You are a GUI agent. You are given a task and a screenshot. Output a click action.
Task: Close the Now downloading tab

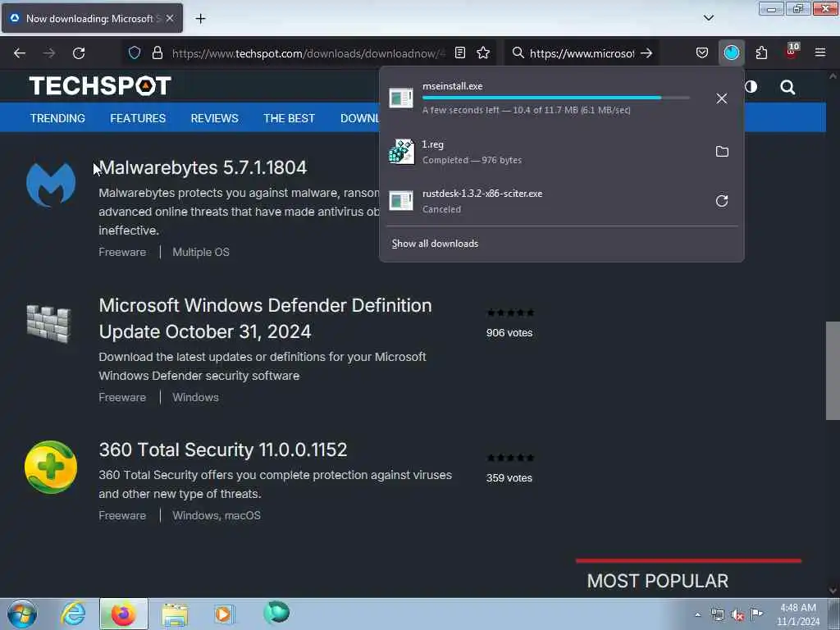[170, 19]
